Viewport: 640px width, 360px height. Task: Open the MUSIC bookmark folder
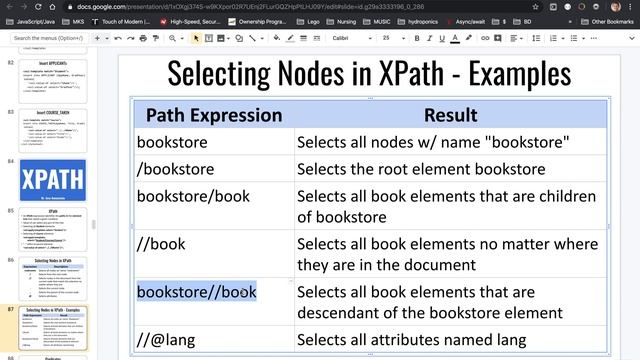point(377,22)
